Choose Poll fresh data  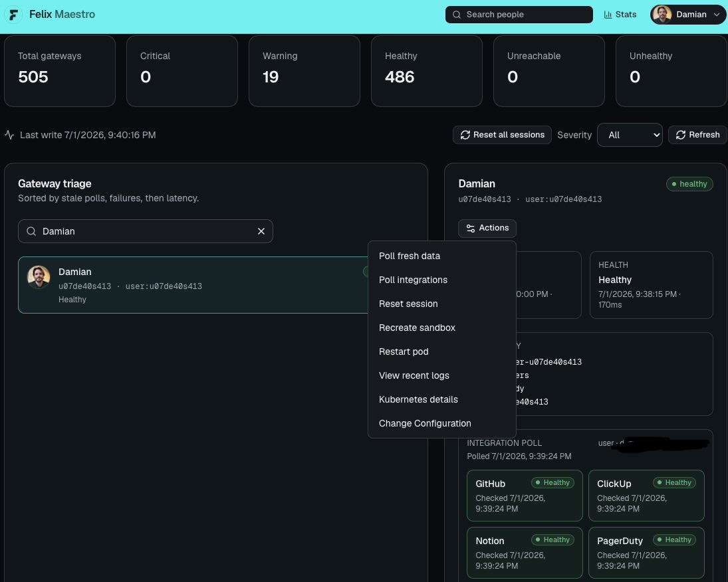441,256
